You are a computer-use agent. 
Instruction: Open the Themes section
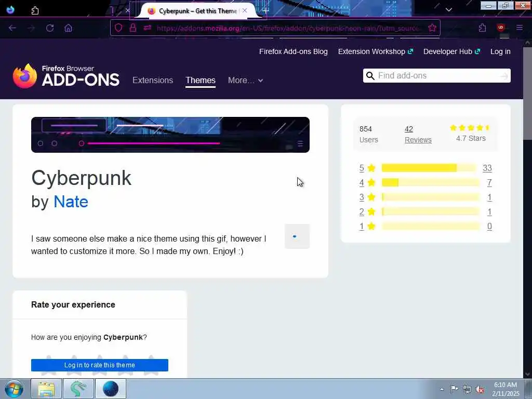201,81
